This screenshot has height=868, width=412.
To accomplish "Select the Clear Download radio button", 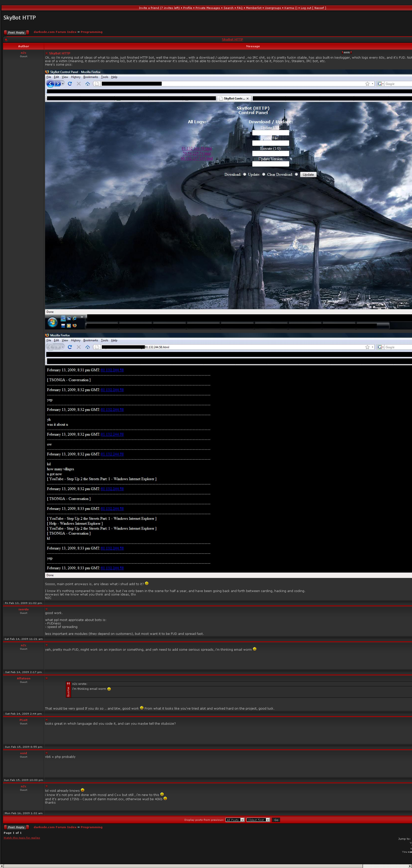I will click(x=296, y=174).
